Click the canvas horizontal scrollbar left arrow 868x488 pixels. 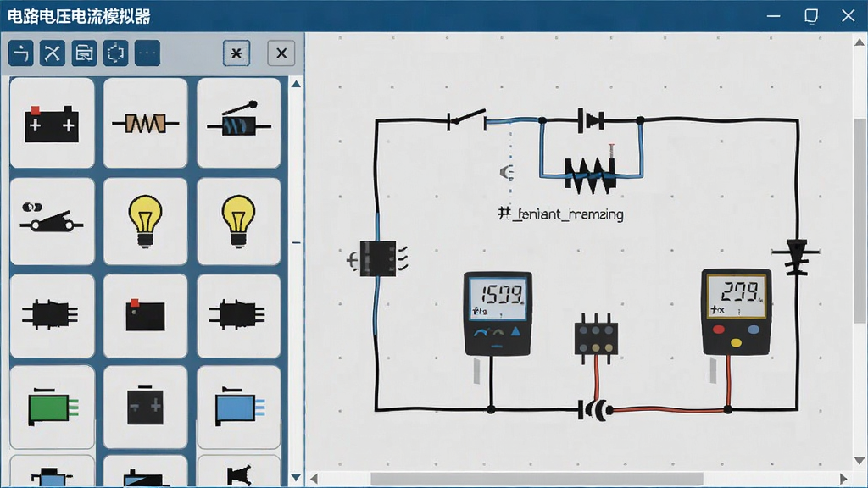pos(314,478)
